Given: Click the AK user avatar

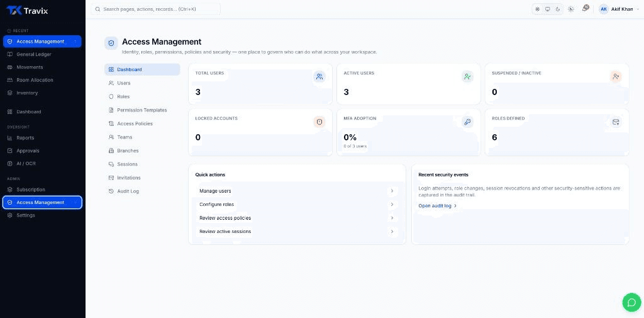Looking at the screenshot, I should tap(604, 9).
